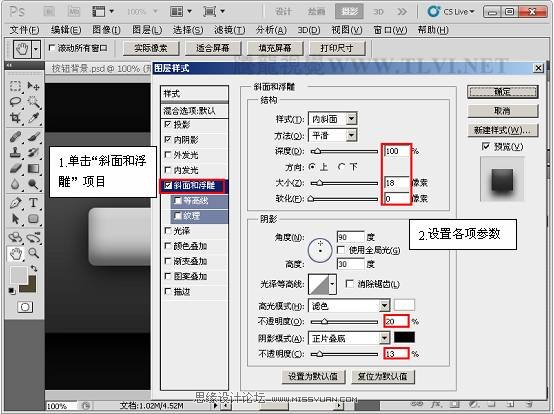The image size is (554, 414).
Task: Click 复位为默认值 reset to default button
Action: 383,376
